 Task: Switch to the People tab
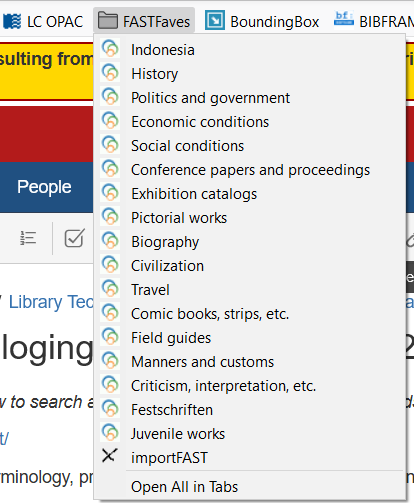tap(44, 187)
